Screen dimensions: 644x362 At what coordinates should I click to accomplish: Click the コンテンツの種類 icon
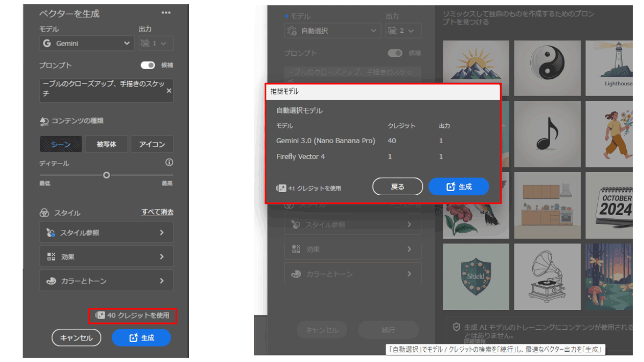(44, 121)
